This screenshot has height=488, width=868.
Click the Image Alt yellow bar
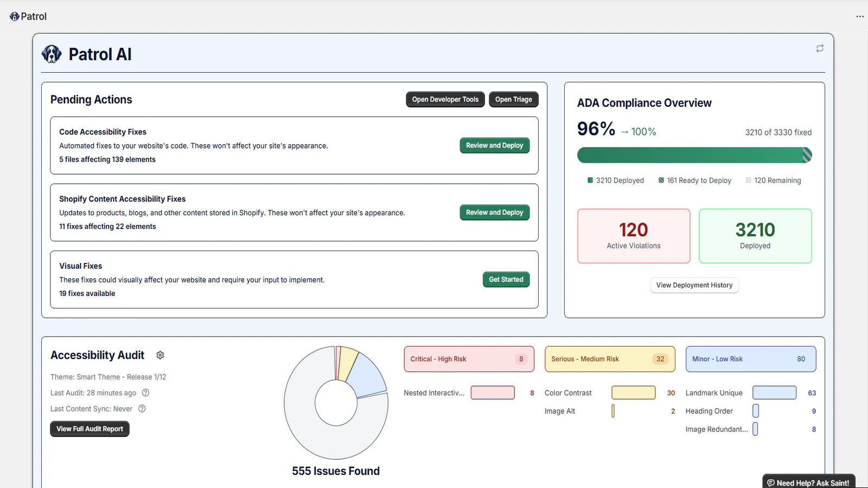coord(613,411)
